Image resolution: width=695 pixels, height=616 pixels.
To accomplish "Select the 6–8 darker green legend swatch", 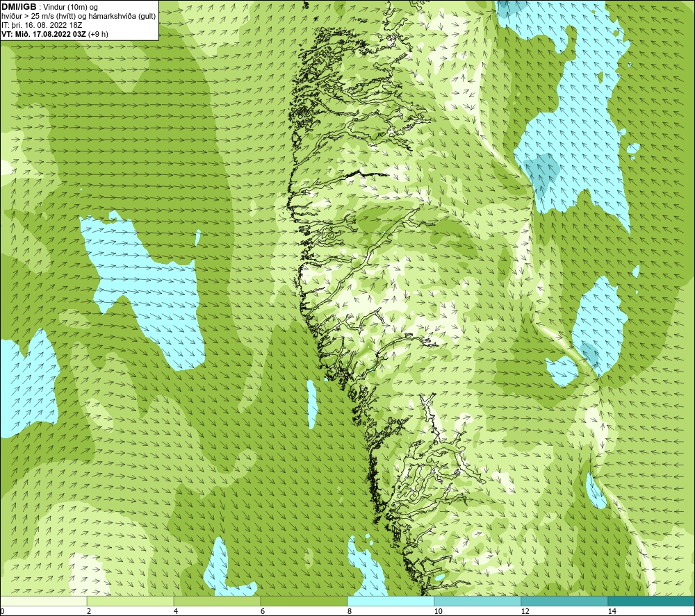I will tap(304, 601).
